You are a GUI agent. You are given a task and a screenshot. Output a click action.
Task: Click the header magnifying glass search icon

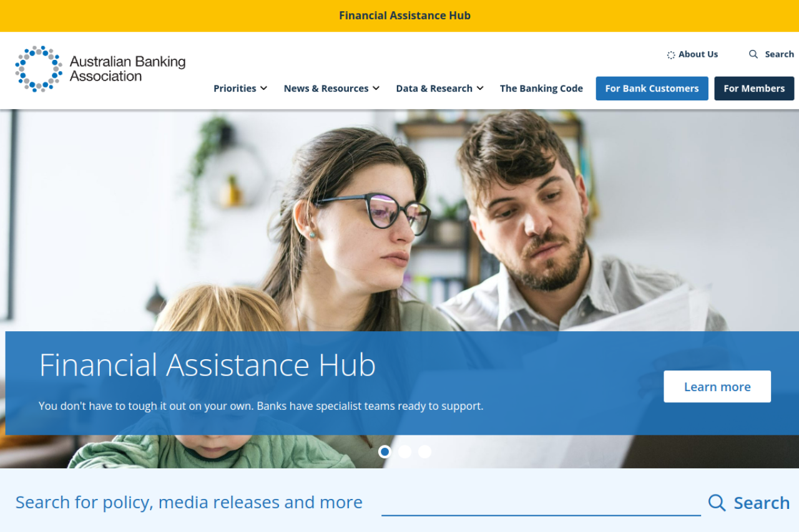pyautogui.click(x=753, y=54)
